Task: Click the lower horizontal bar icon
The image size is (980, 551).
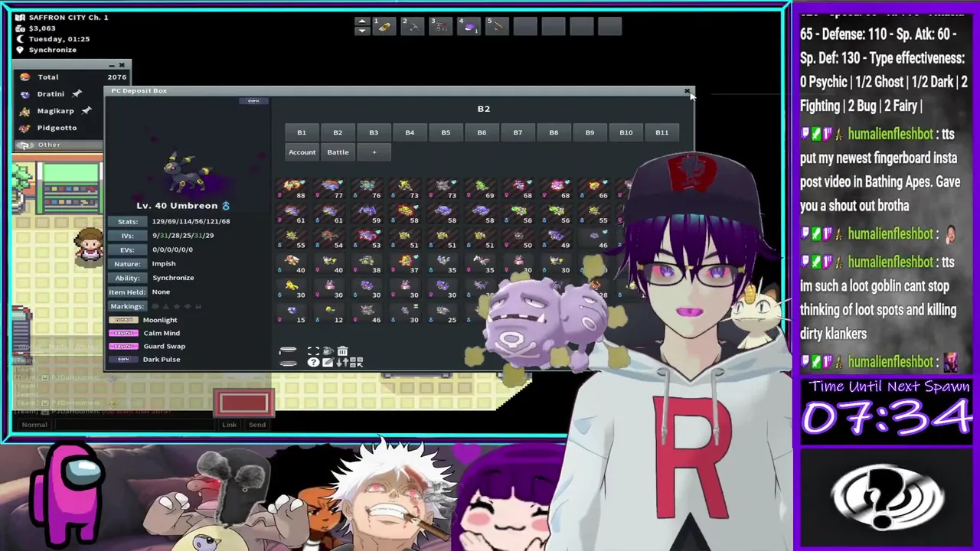Action: 288,363
